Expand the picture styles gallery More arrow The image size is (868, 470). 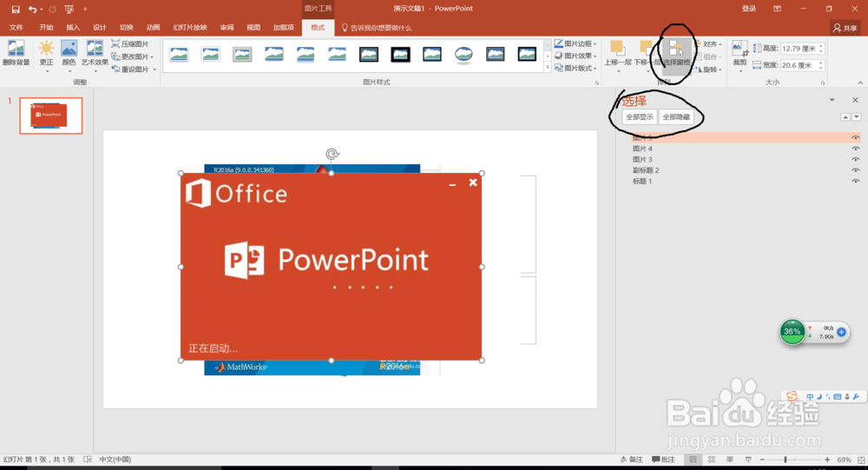point(548,68)
